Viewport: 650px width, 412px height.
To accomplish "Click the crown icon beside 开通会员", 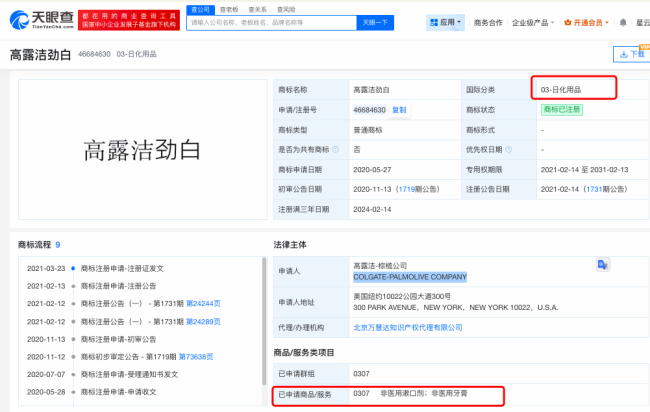I will tap(568, 22).
